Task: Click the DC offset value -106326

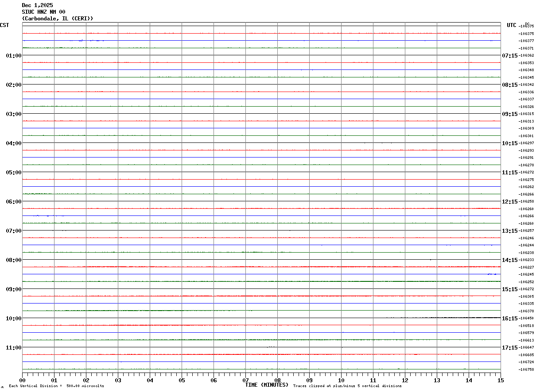Action: coord(526,107)
